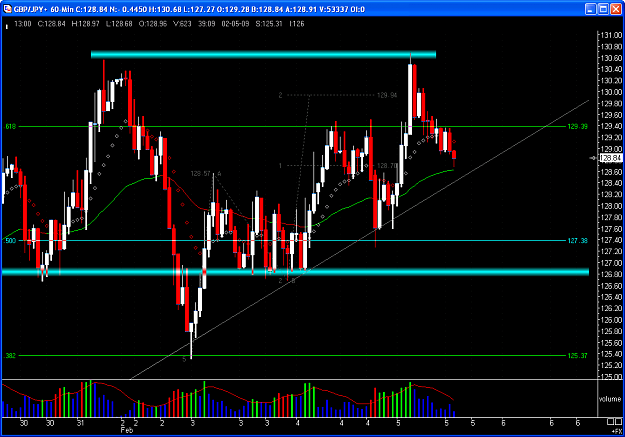Maximize the GBP/JPY chart window
Screen dimensions: 625x437
click(603, 9)
